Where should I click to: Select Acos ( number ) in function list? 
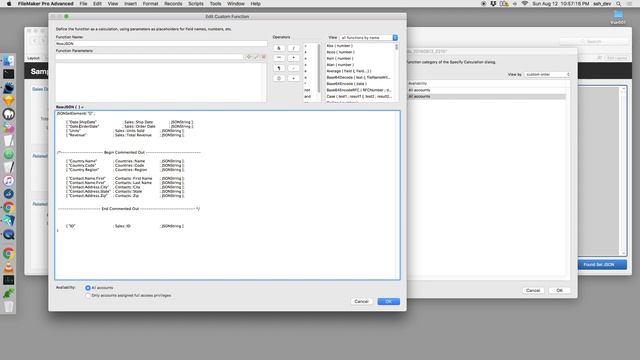pos(340,52)
